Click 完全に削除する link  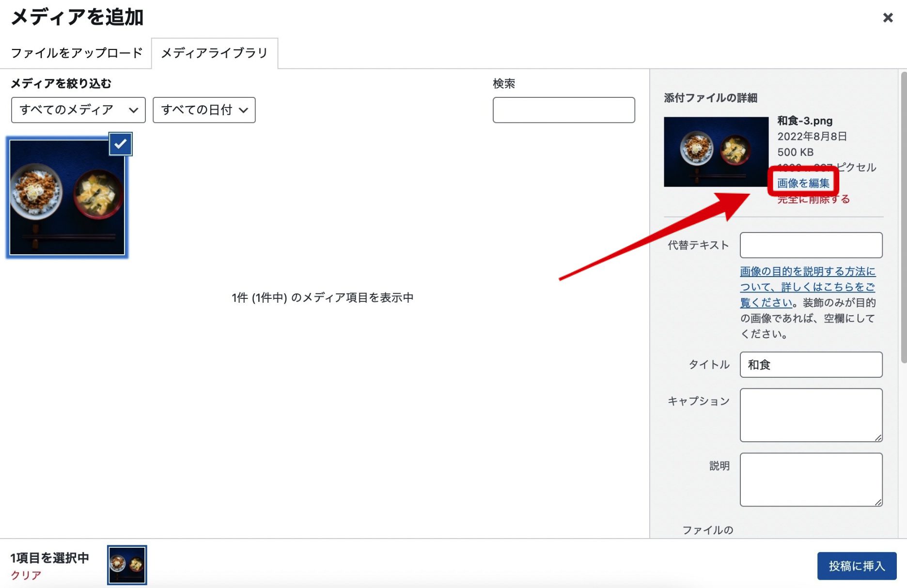(x=813, y=199)
